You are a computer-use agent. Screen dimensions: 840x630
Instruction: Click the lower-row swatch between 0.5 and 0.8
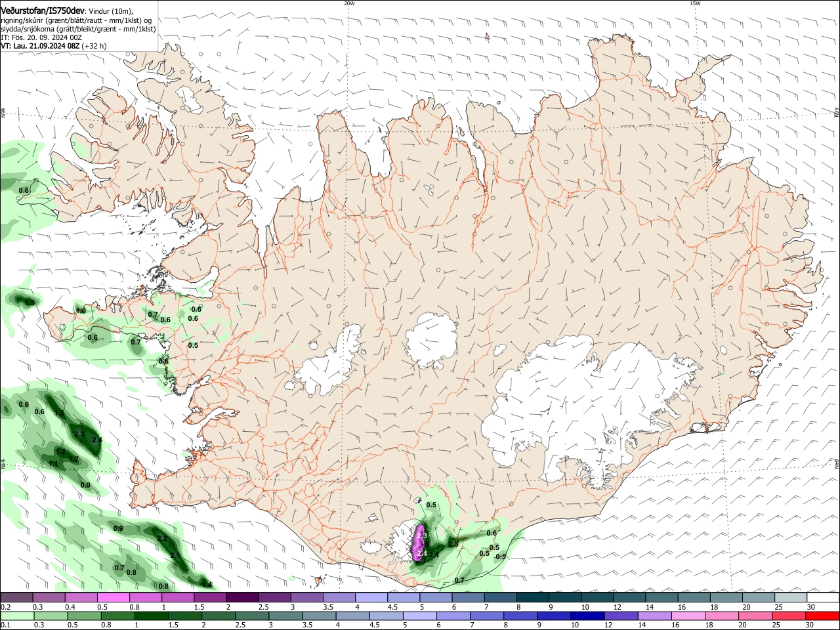coord(84,616)
